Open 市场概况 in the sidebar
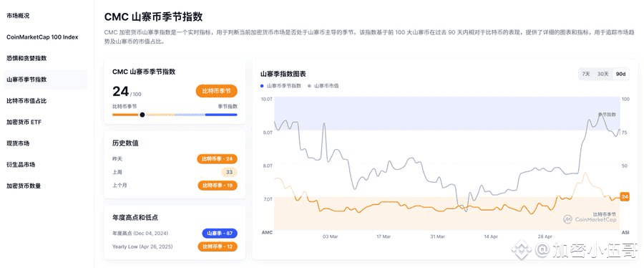Screen dimensions: 644x268 coord(18,16)
